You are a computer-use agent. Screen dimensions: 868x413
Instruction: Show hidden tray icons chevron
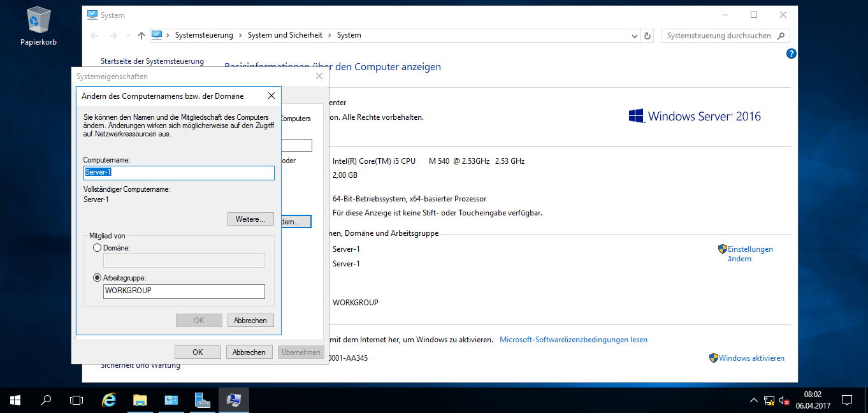pos(754,400)
